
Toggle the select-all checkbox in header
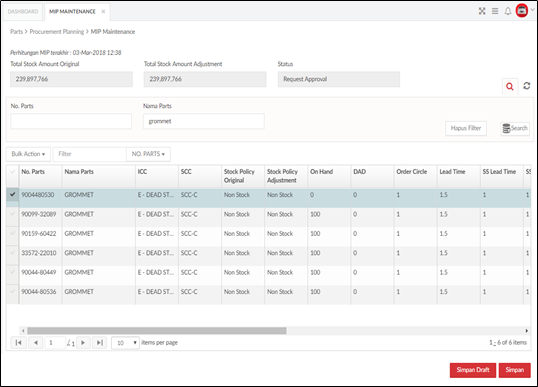[13, 172]
